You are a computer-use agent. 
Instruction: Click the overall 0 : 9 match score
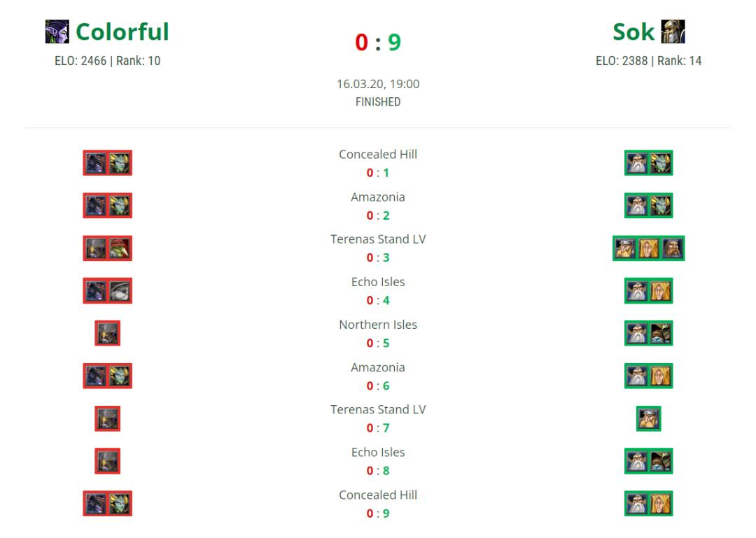click(378, 42)
